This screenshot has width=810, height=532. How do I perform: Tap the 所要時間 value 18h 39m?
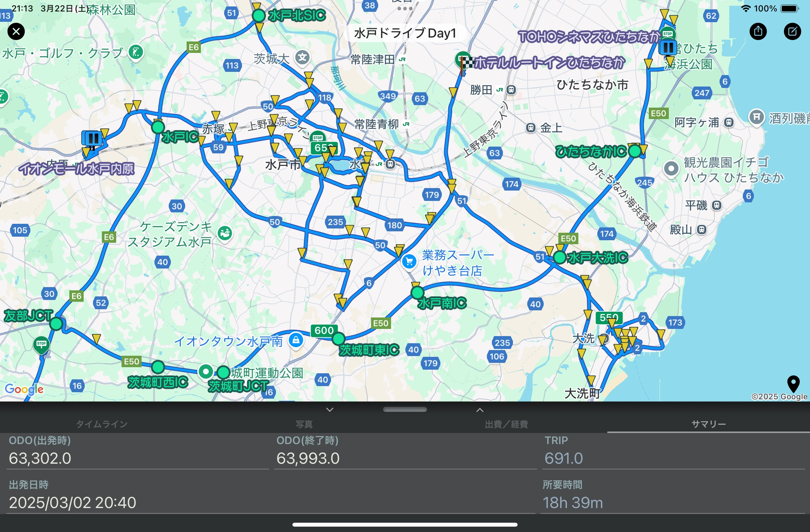point(573,503)
